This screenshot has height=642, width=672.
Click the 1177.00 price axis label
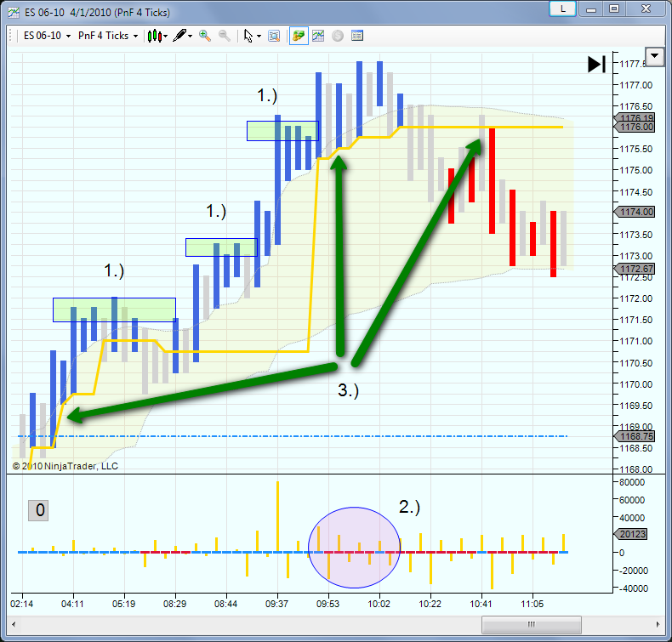[x=636, y=85]
